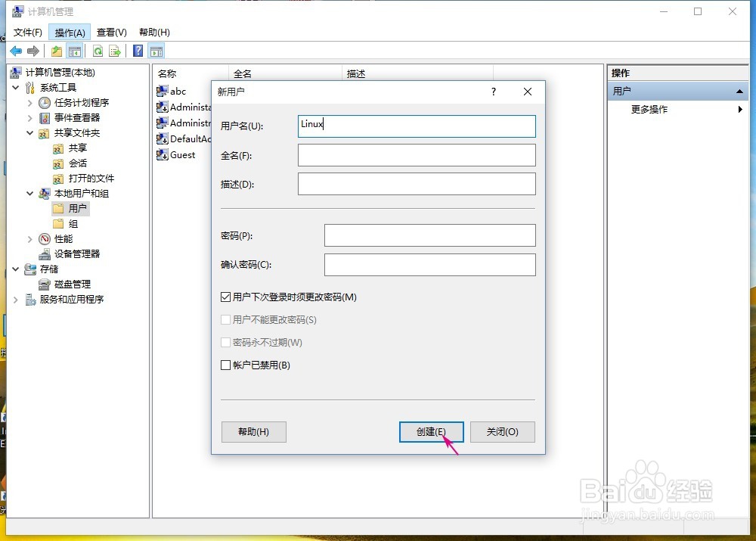Viewport: 756px width, 541px height.
Task: Uncheck 用户下次登录时须更改密码
Action: (x=225, y=297)
